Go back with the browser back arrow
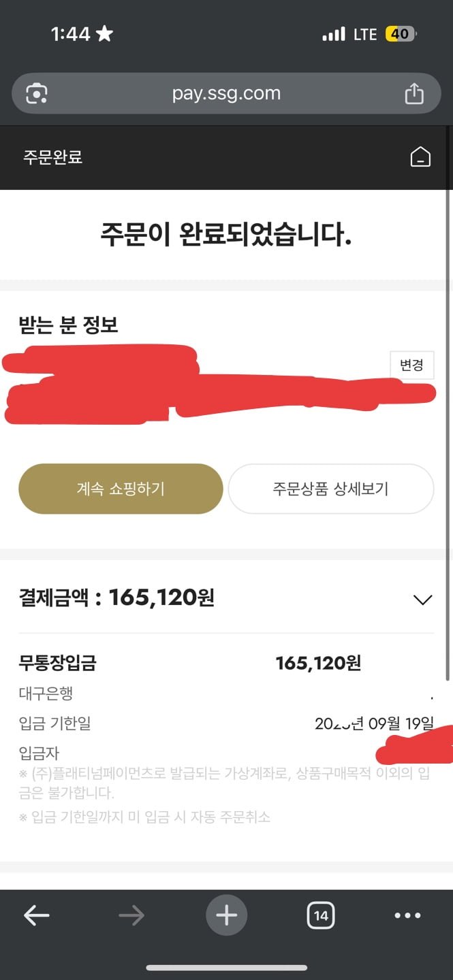The image size is (453, 980). pos(37,915)
